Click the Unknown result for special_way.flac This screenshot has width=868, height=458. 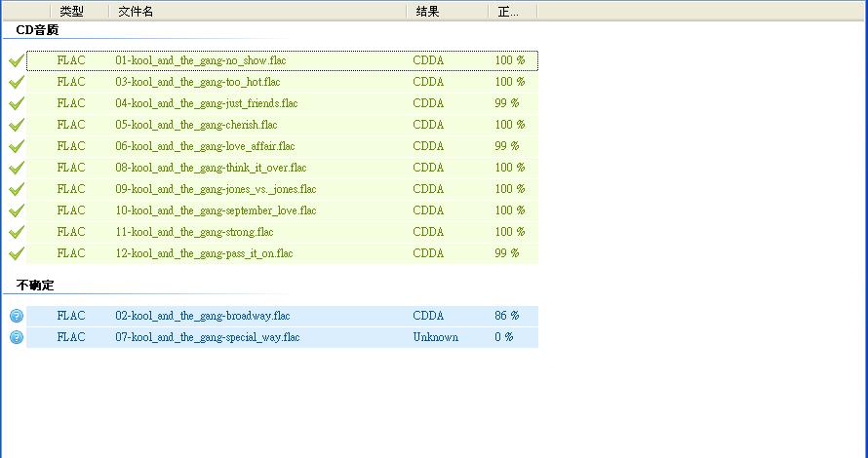(436, 337)
